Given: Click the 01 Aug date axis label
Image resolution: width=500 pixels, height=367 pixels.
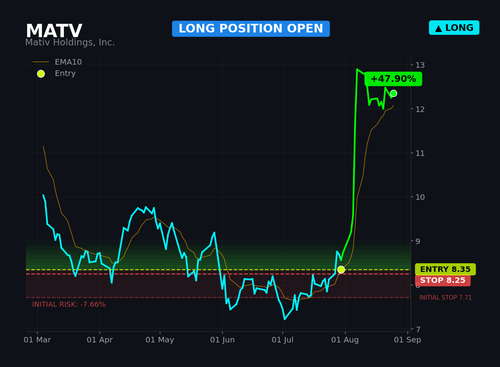Looking at the screenshot, I should click(345, 340).
